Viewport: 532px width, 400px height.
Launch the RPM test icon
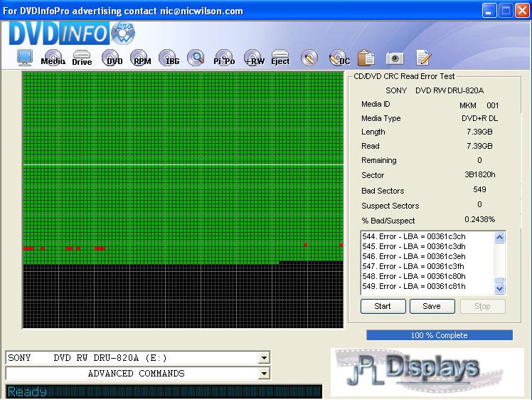click(x=141, y=58)
